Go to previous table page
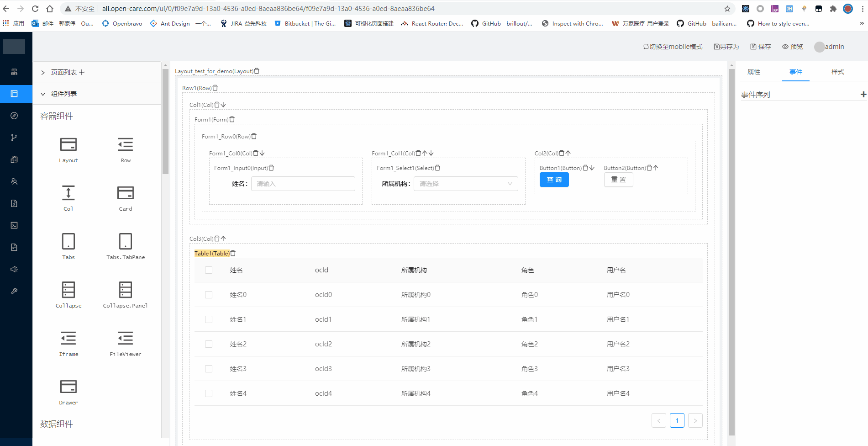 pyautogui.click(x=658, y=420)
